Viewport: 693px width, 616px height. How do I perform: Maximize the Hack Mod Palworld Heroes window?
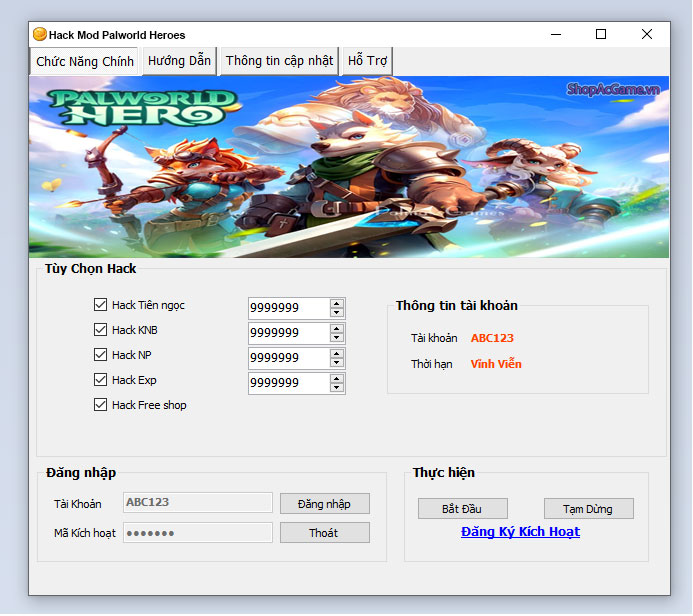coord(601,34)
